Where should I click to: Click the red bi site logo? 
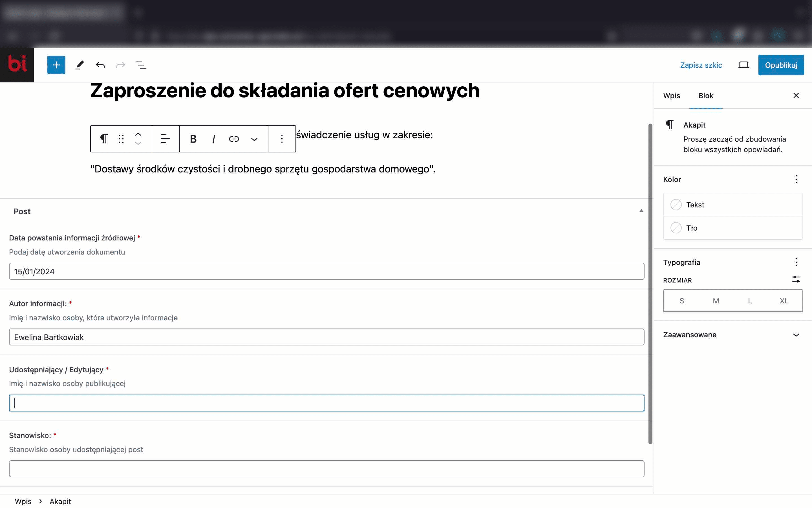coord(17,65)
